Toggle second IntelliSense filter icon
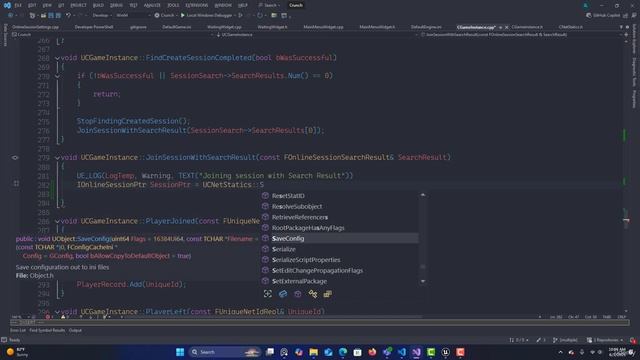This screenshot has height=360, width=640. pyautogui.click(x=283, y=294)
